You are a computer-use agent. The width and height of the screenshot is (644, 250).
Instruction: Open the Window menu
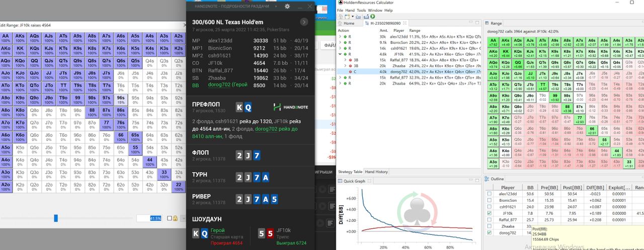click(375, 10)
